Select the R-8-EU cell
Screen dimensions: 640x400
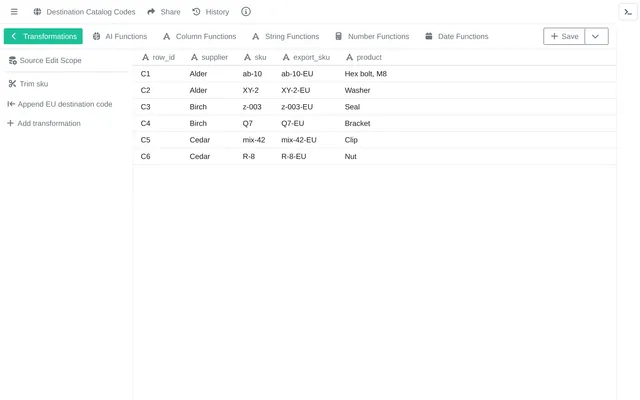pyautogui.click(x=293, y=156)
